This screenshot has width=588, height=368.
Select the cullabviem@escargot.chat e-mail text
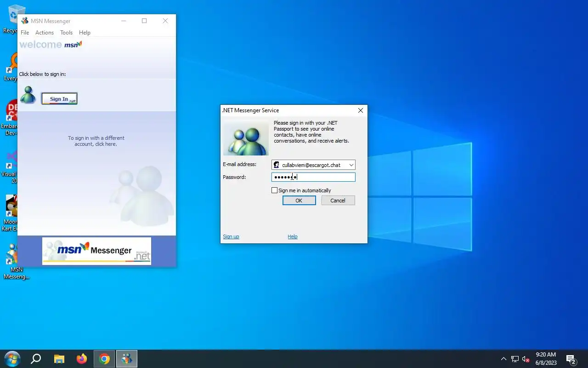click(x=311, y=165)
